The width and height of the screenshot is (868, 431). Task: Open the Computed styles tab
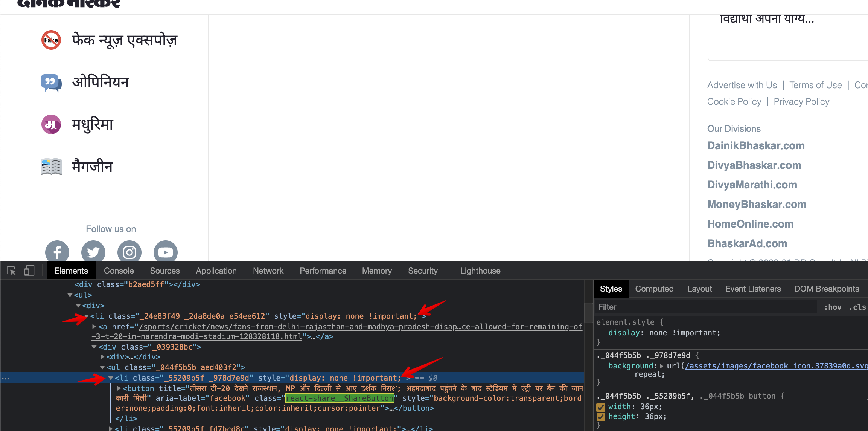(x=654, y=289)
